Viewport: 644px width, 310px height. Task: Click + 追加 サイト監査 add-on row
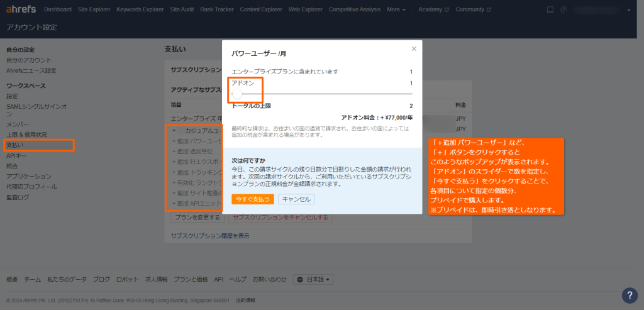coord(197,193)
